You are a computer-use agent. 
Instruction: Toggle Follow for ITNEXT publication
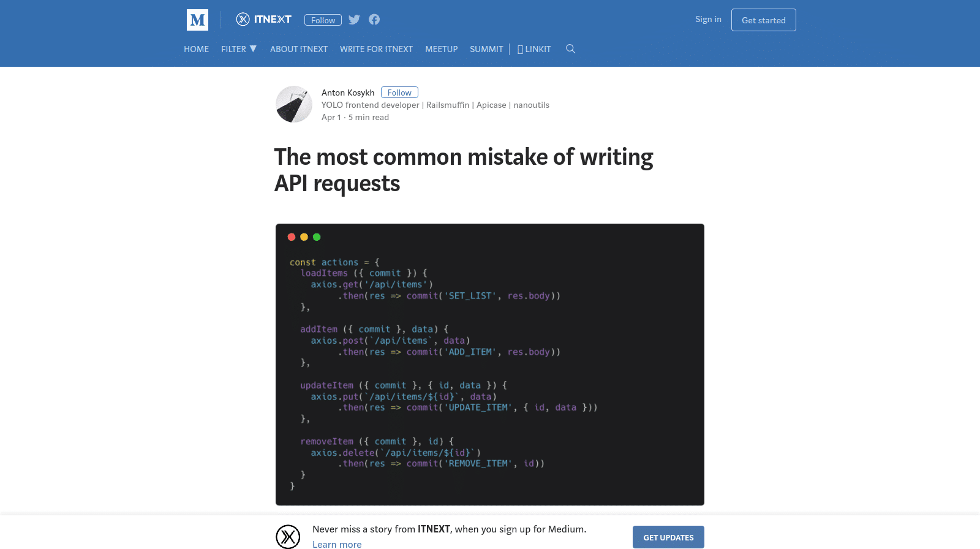pyautogui.click(x=323, y=20)
